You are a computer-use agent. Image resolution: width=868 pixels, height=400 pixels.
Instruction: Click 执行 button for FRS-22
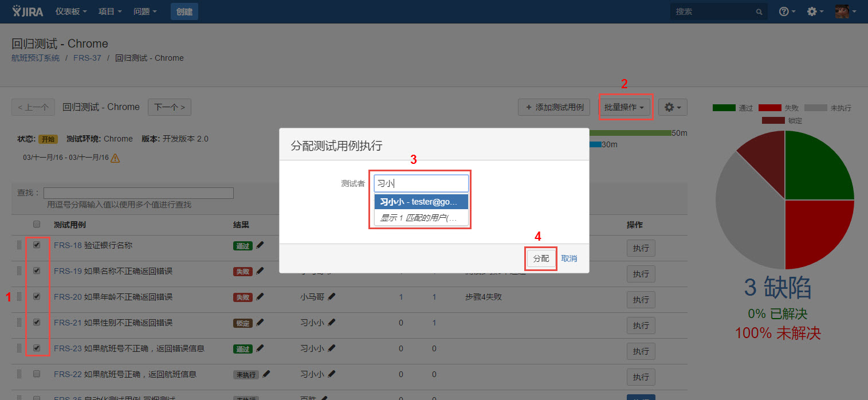[641, 377]
